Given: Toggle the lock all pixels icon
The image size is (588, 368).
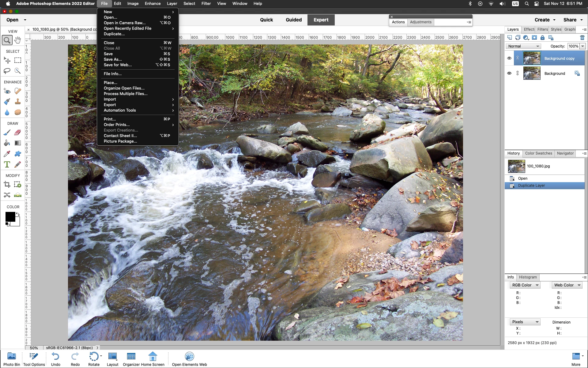Looking at the screenshot, I should pos(542,38).
